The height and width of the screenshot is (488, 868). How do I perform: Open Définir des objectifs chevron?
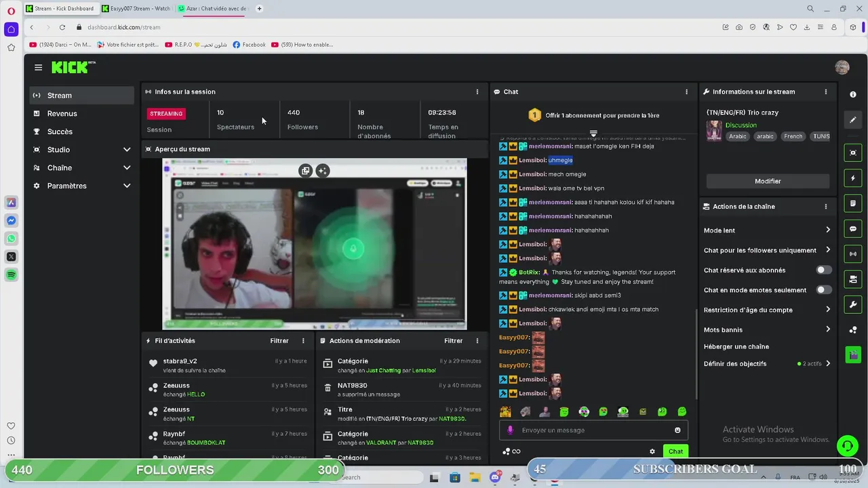tap(828, 363)
